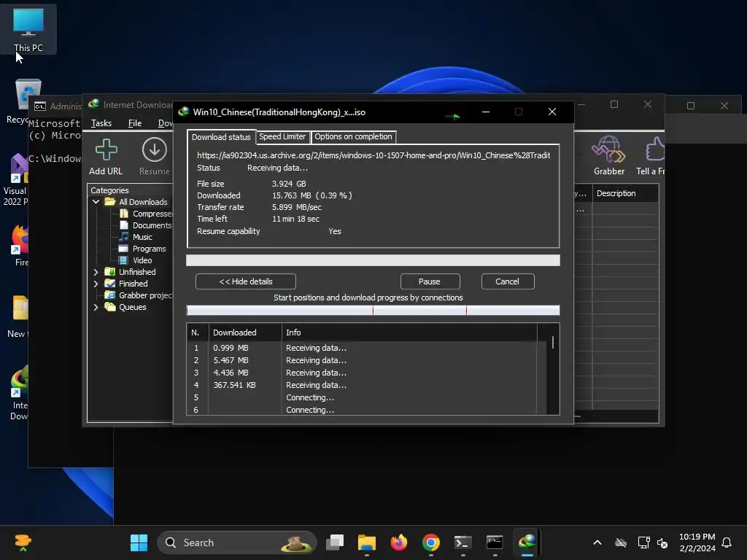Viewport: 747px width, 560px height.
Task: Pause the current download
Action: click(x=430, y=281)
